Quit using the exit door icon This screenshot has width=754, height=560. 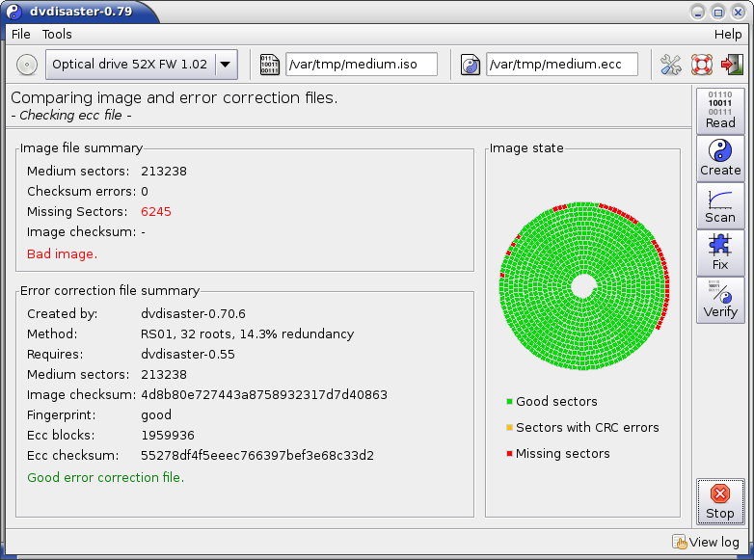(732, 65)
